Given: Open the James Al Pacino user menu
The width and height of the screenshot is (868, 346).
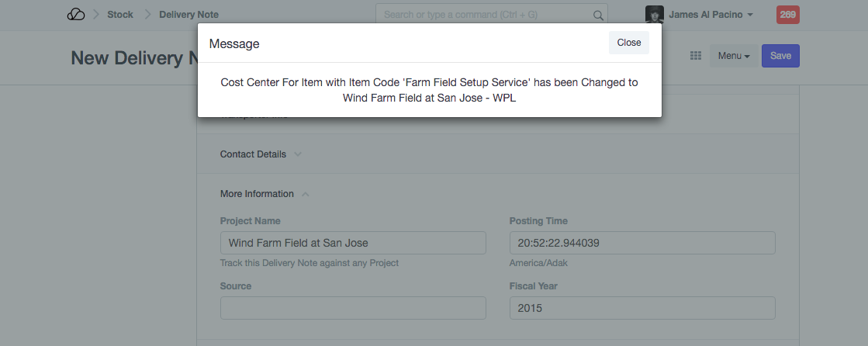Looking at the screenshot, I should point(711,15).
